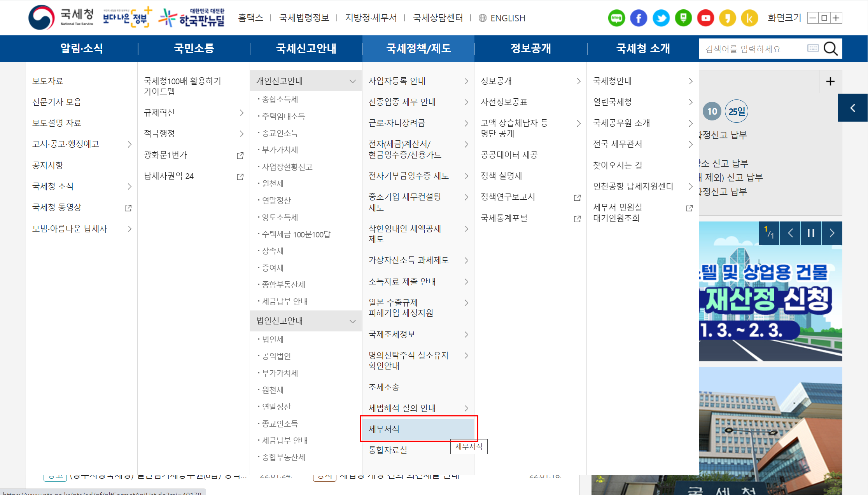Open the 국세신고안내 main menu

[x=306, y=49]
